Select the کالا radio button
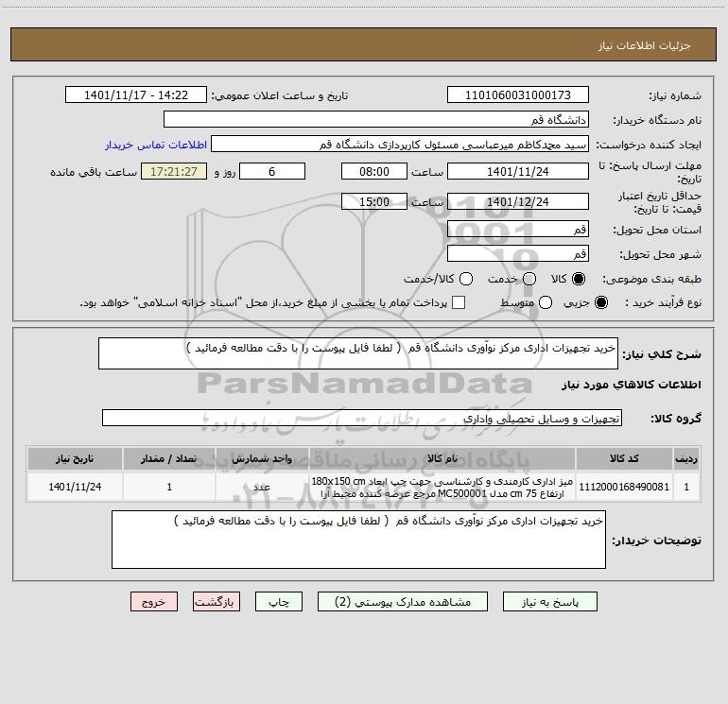The width and height of the screenshot is (728, 704). 579,279
